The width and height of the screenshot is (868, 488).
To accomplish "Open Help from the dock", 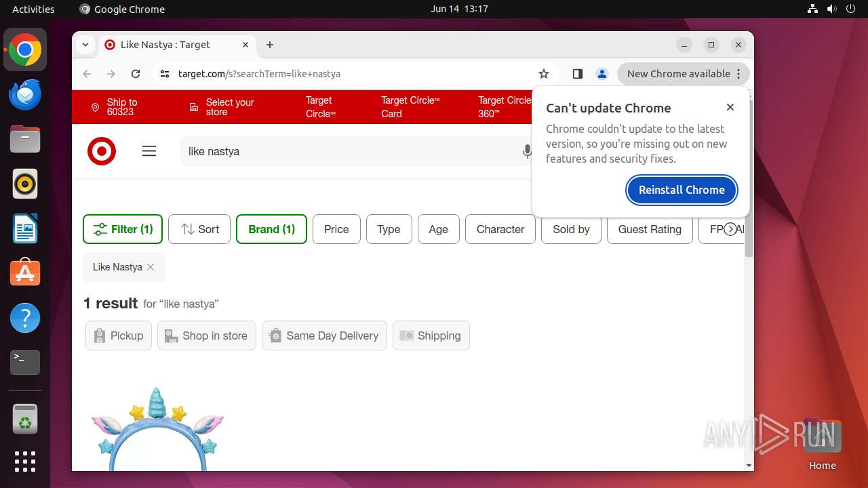I will (x=25, y=318).
